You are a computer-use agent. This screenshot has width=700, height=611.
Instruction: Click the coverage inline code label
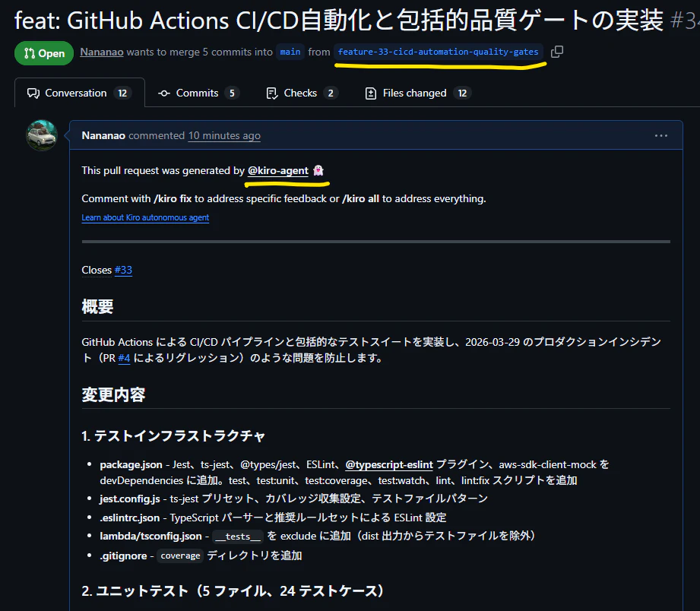point(180,556)
